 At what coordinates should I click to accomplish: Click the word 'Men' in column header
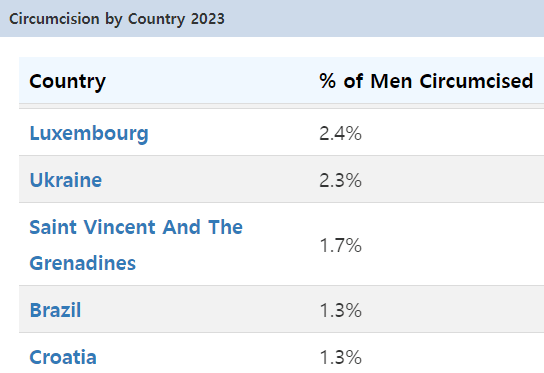pos(391,81)
